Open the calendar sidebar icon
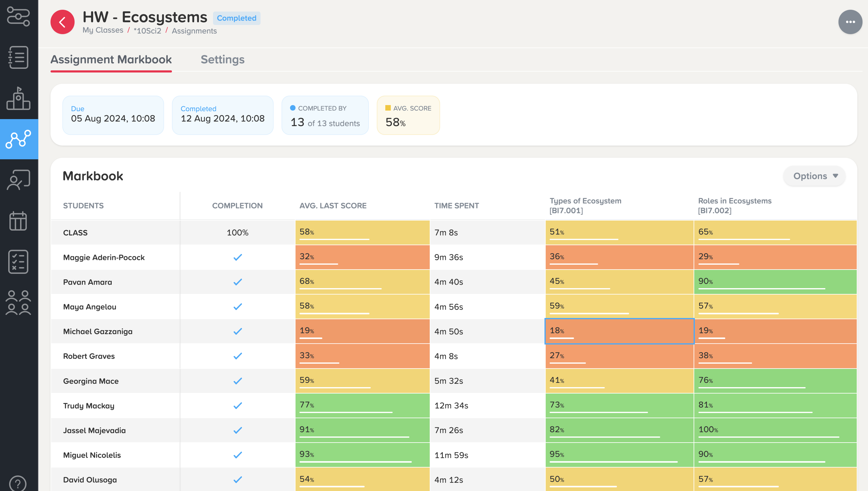 pos(19,221)
